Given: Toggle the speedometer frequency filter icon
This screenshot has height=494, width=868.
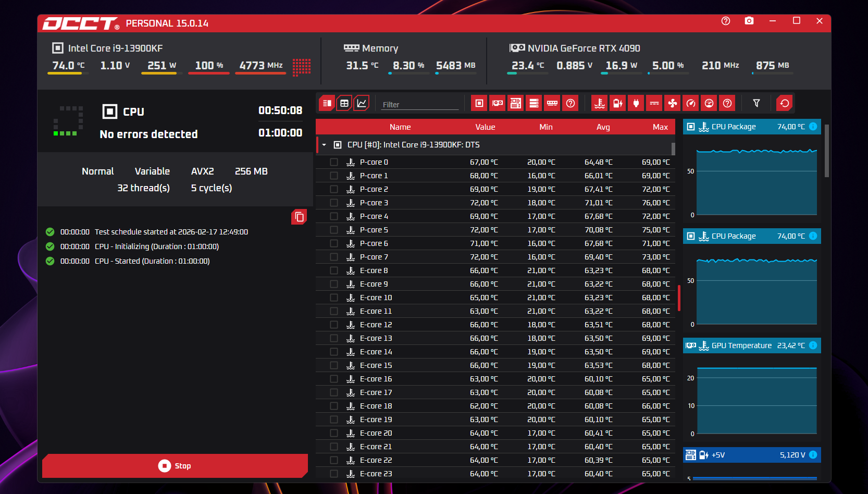Looking at the screenshot, I should point(691,103).
